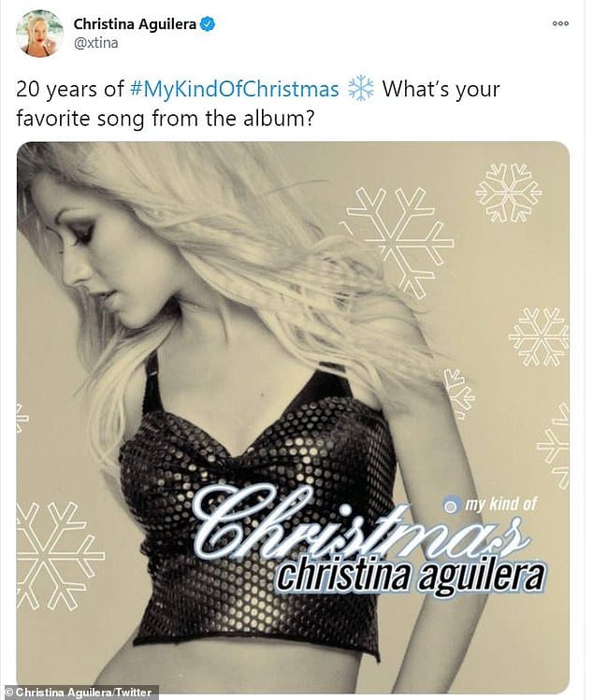Screen dimensions: 593x700
Task: Open the #MyKindOfChristmas hashtag link
Action: pos(234,90)
